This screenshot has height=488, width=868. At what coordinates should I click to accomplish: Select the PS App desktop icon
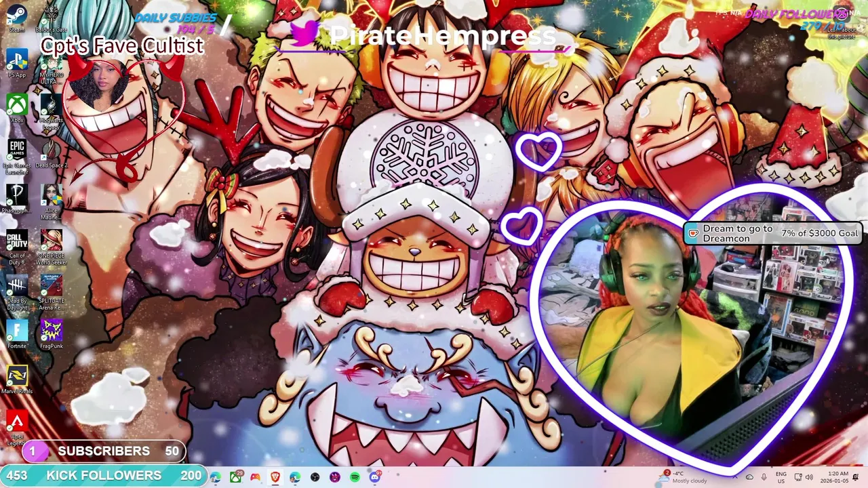17,63
